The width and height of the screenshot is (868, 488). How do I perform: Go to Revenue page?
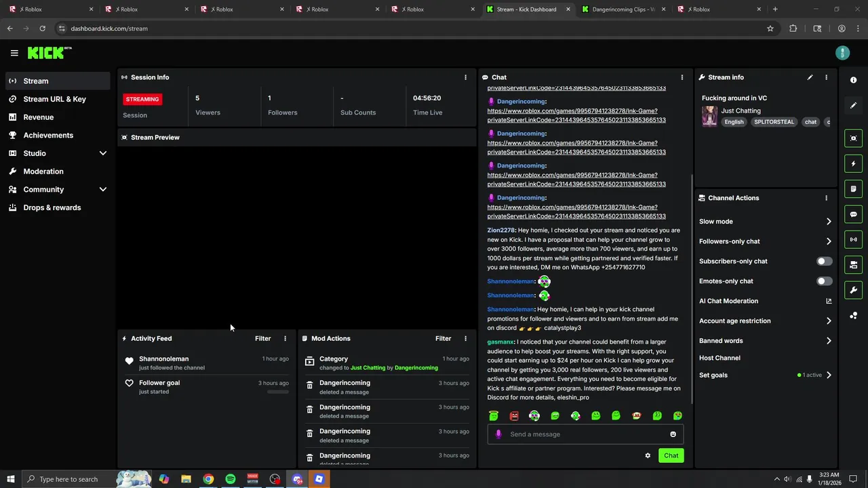click(x=58, y=117)
